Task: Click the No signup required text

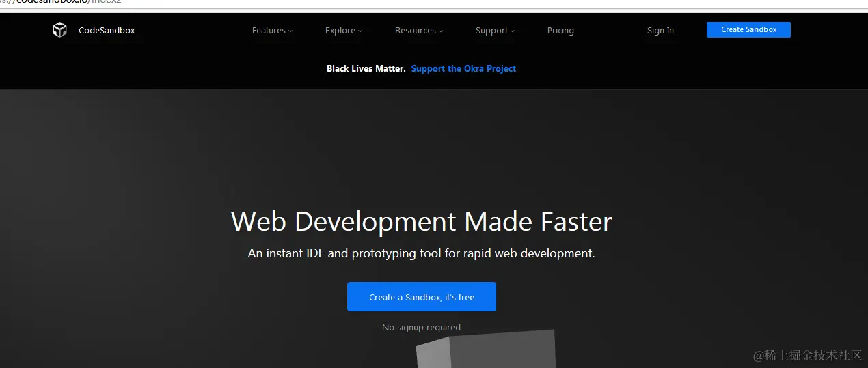Action: [x=421, y=328]
